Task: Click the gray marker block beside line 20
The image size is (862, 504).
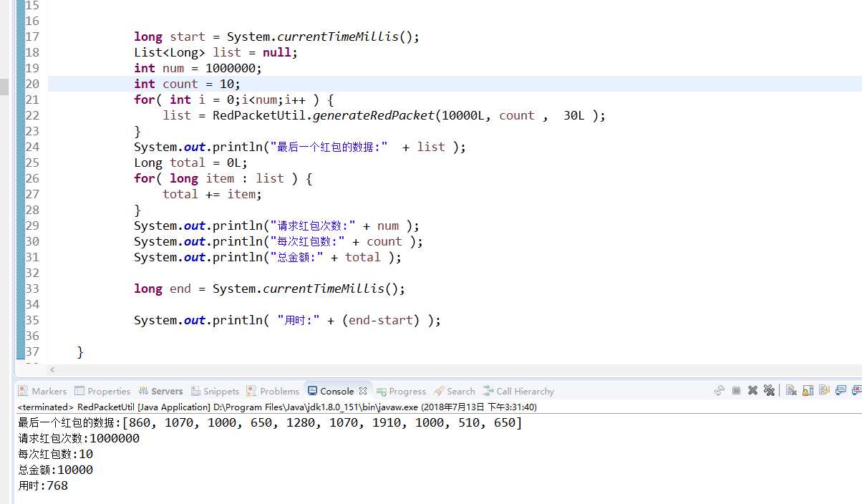Action: (4, 87)
